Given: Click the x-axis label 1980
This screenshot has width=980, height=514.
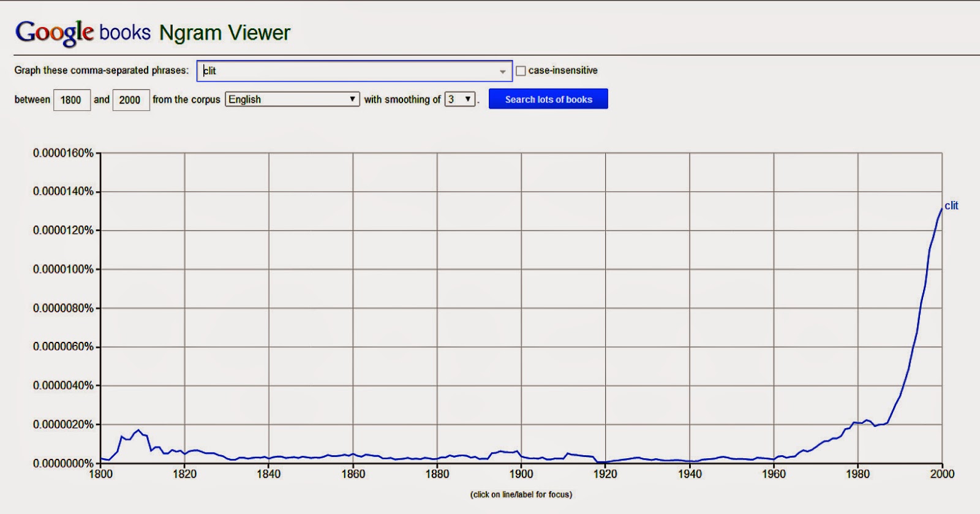Looking at the screenshot, I should 858,474.
